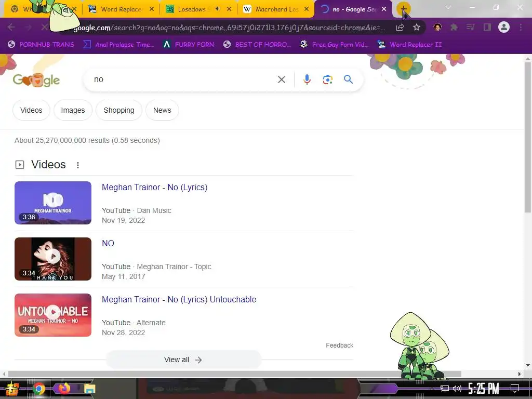Image resolution: width=532 pixels, height=399 pixels.
Task: Open Videos section three-dot options
Action: click(78, 165)
